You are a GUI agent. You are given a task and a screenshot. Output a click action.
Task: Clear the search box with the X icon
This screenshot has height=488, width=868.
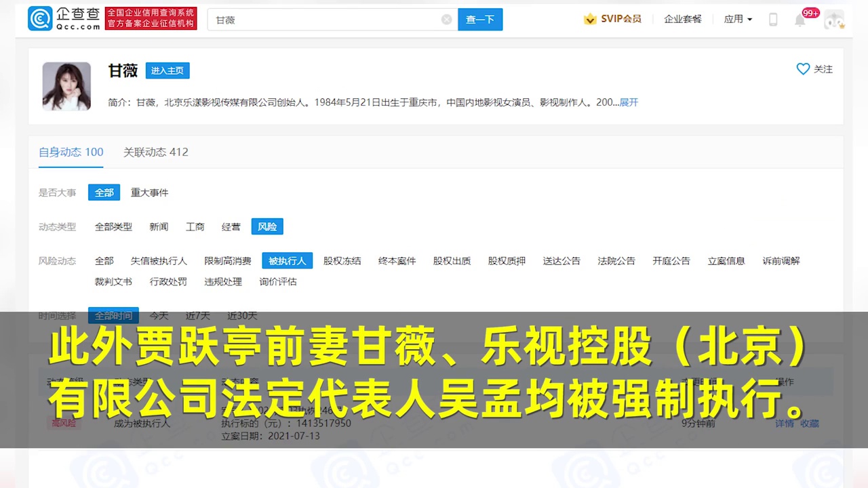coord(446,20)
